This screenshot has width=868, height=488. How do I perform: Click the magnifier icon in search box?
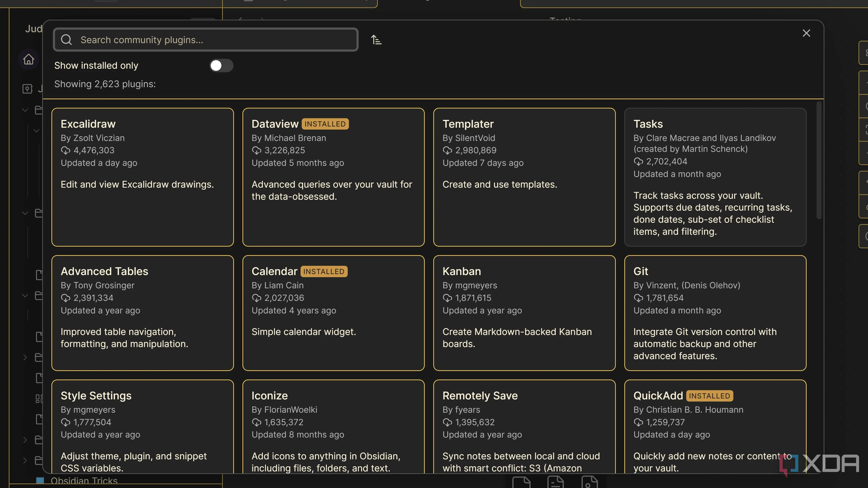66,40
